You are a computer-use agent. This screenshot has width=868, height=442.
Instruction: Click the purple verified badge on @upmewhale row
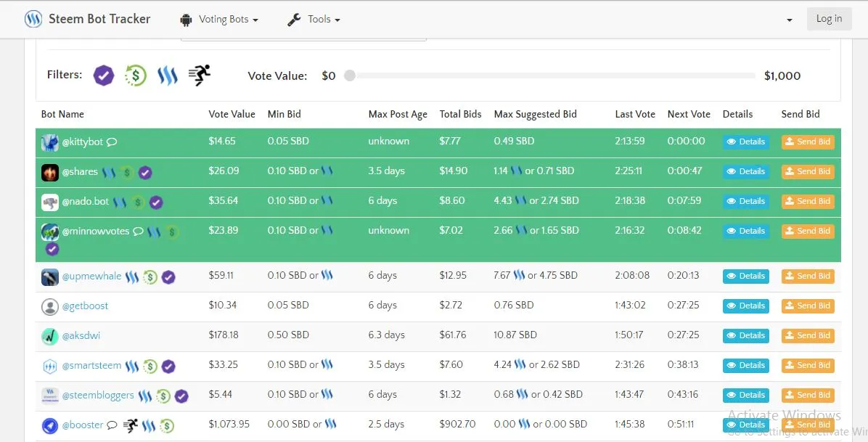point(168,277)
